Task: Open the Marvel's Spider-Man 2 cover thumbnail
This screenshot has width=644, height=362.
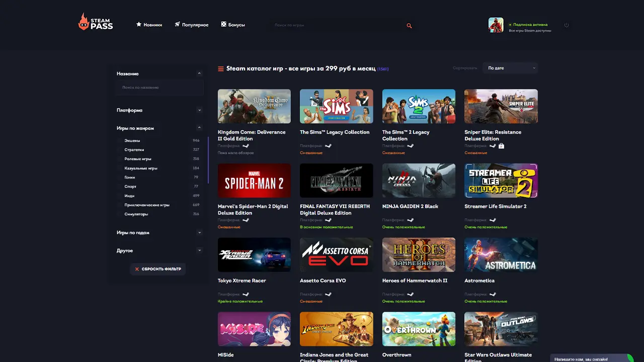Action: tap(254, 180)
